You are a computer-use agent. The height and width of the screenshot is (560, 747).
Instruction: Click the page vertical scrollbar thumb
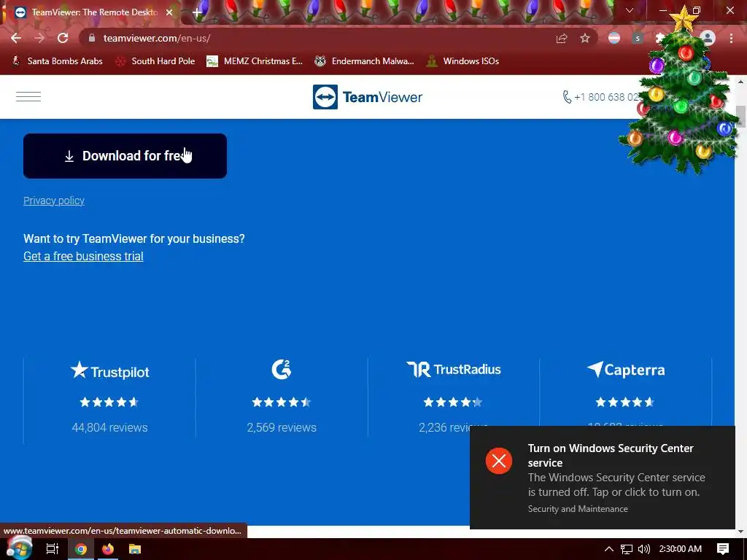pyautogui.click(x=740, y=116)
